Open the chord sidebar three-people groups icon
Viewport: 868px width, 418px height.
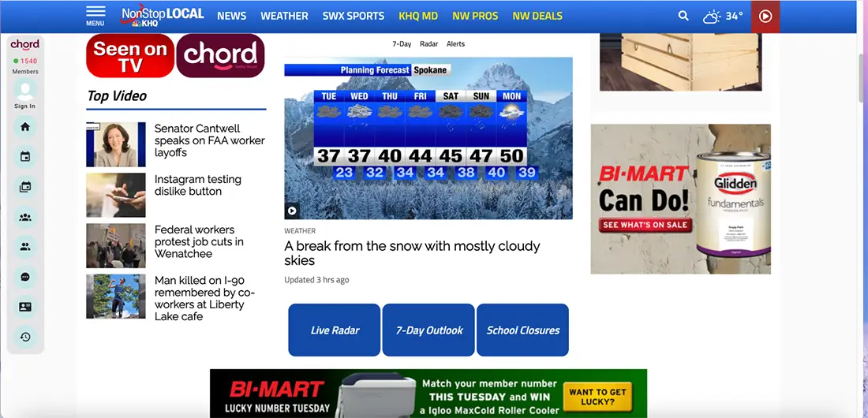25,217
